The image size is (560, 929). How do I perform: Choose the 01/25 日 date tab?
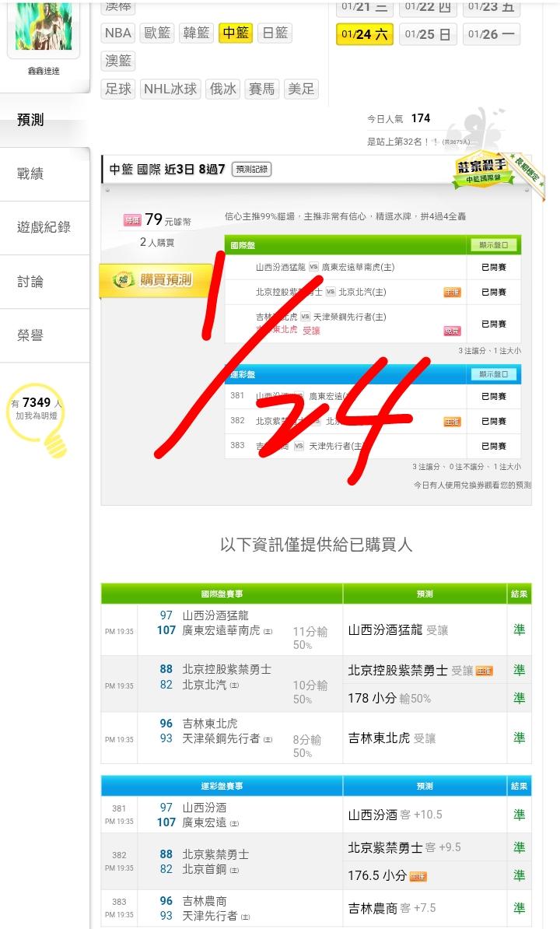pos(428,34)
